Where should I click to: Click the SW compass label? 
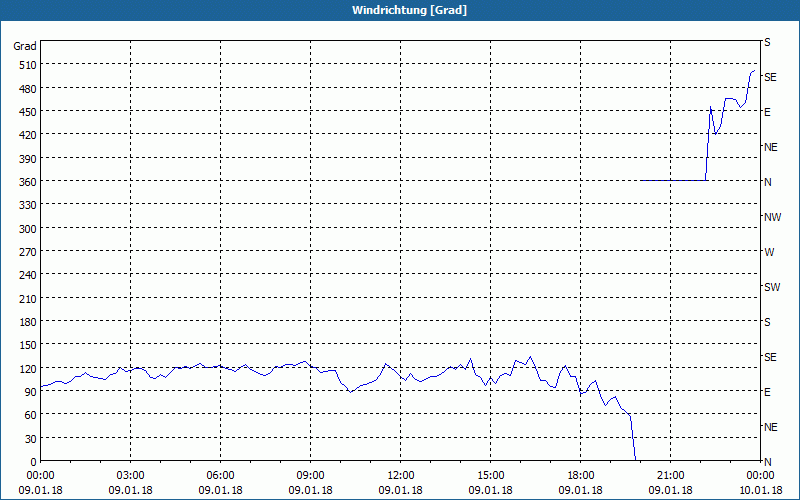coord(772,287)
